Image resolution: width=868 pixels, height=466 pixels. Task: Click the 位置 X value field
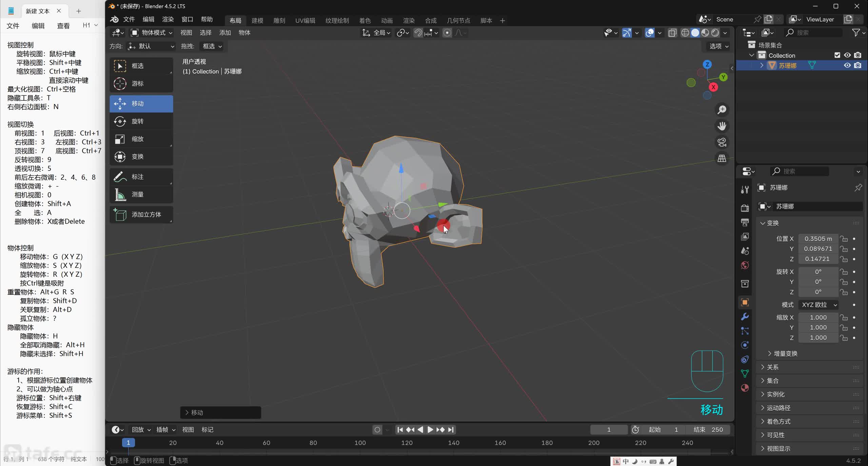coord(818,239)
